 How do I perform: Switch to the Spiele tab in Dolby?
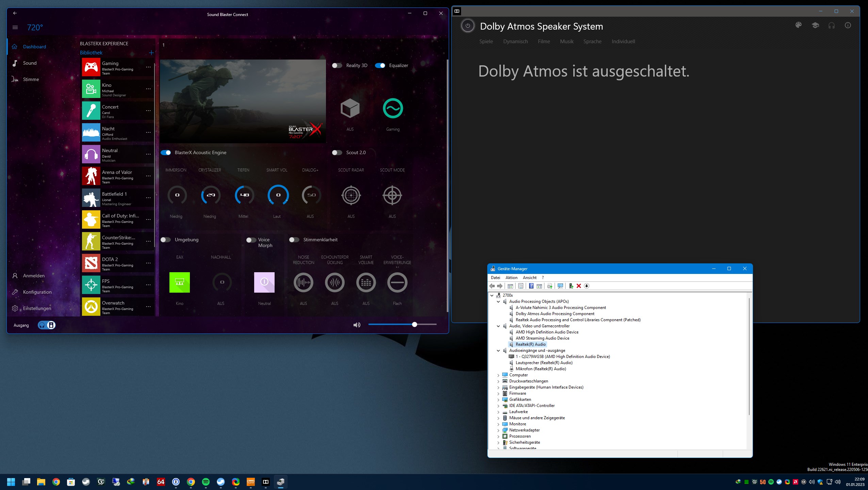pos(486,42)
